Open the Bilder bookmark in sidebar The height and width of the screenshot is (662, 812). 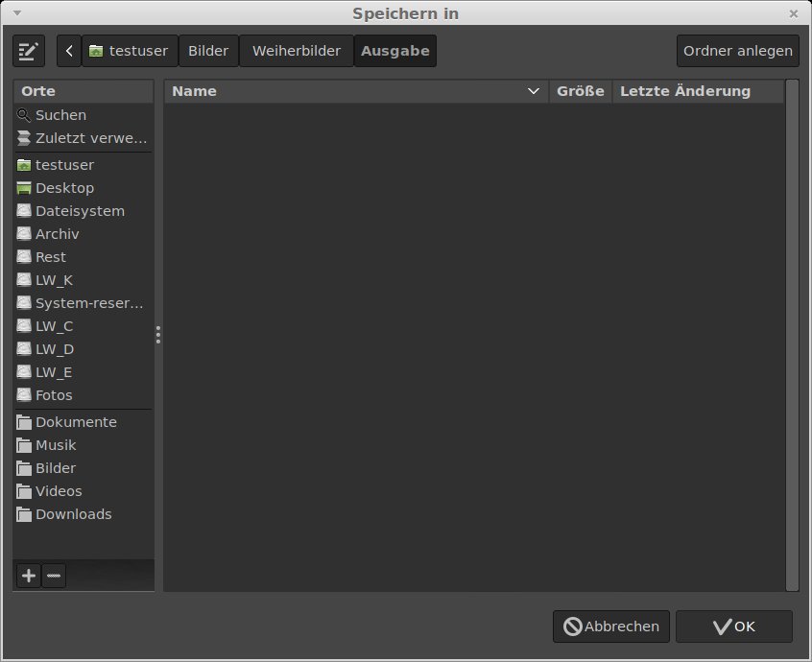tap(84, 468)
